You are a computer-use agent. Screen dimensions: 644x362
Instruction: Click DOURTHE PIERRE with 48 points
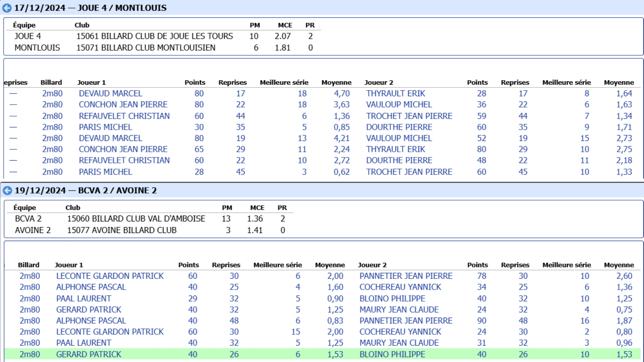[399, 161]
